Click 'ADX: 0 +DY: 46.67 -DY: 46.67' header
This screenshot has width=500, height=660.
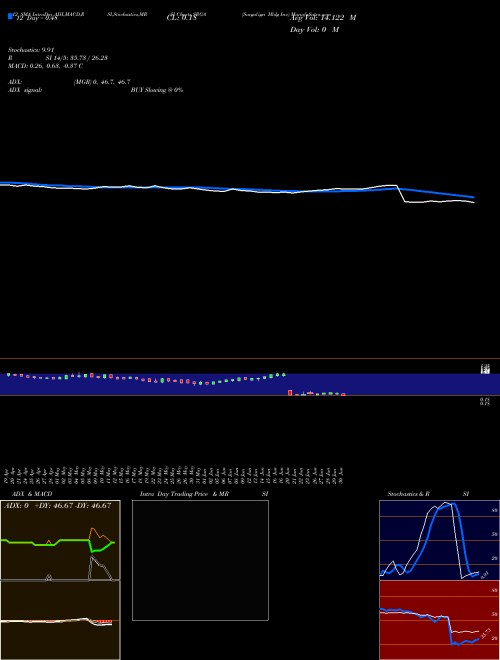(58, 506)
